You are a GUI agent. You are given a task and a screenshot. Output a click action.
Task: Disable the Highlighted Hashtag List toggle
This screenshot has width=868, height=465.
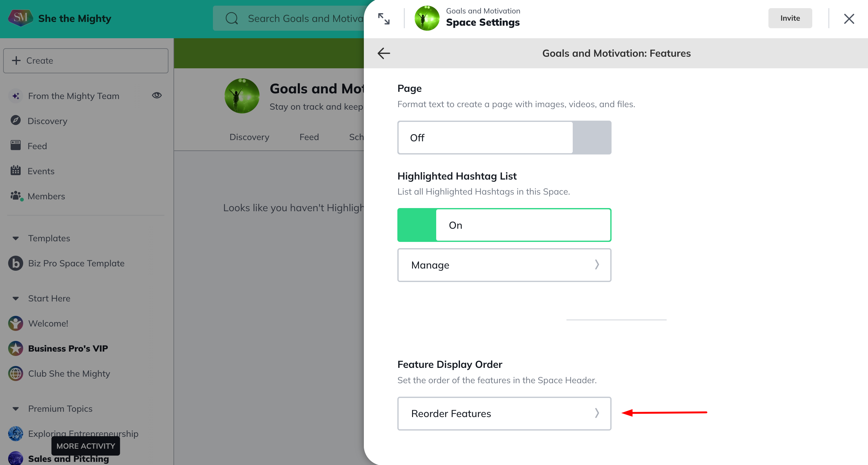tap(504, 225)
